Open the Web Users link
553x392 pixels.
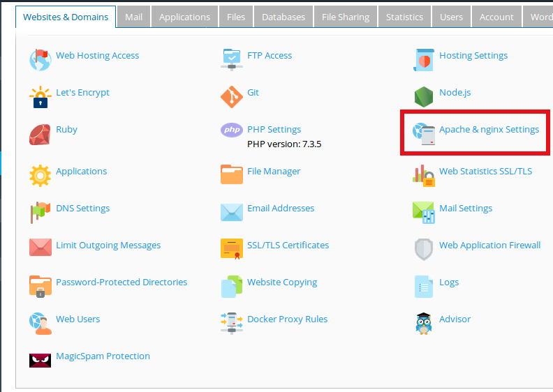78,319
